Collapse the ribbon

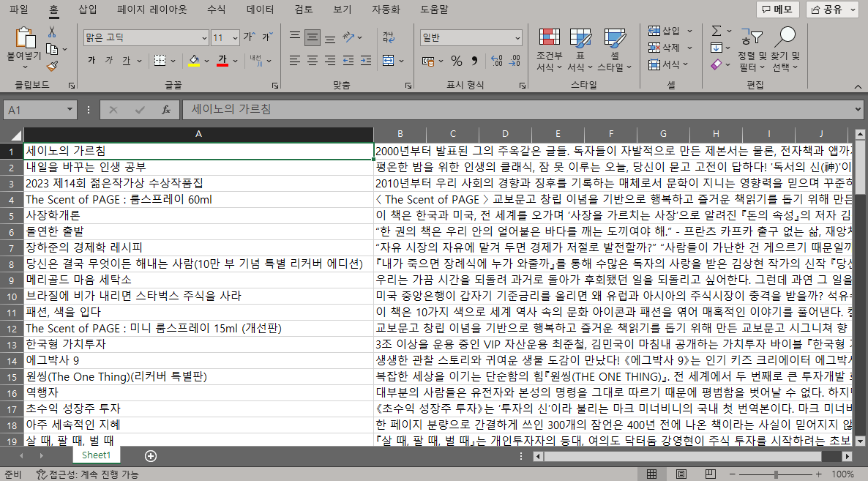pos(858,87)
